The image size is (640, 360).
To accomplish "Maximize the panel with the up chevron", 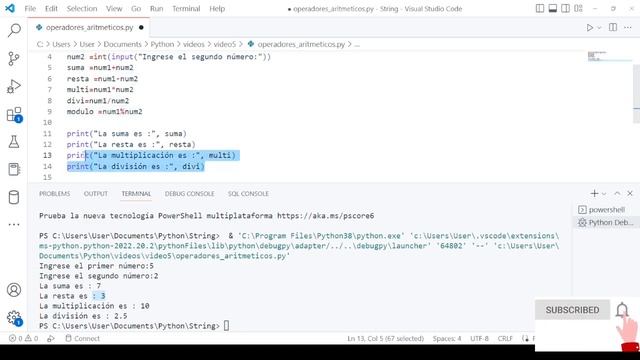I will coord(617,193).
